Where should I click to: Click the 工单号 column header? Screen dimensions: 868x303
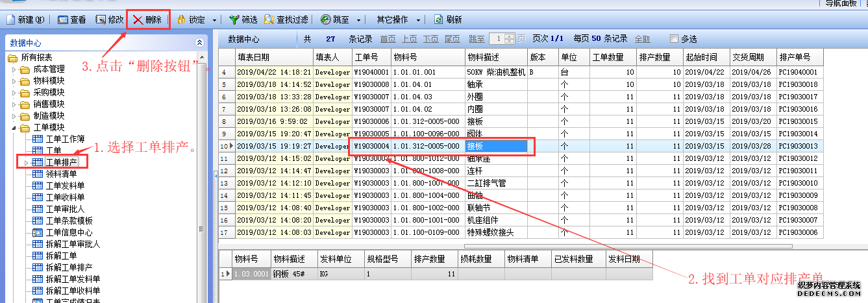pos(371,56)
